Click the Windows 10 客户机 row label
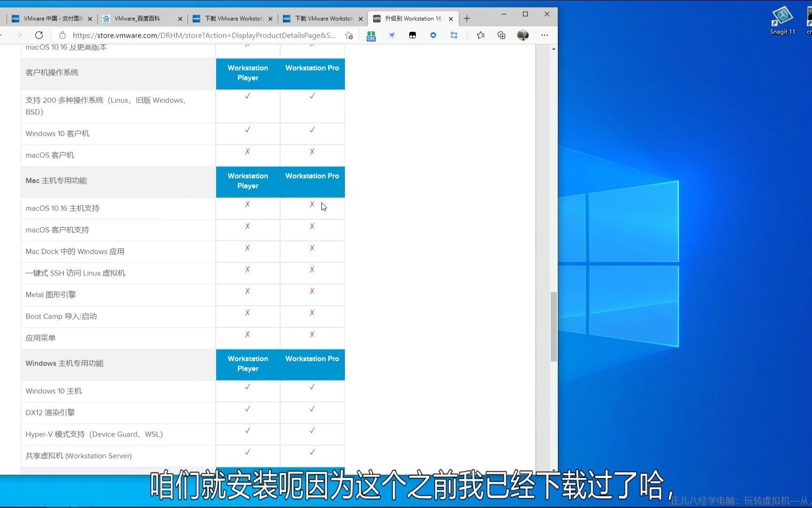Screen dimensions: 812x508 click(57, 134)
